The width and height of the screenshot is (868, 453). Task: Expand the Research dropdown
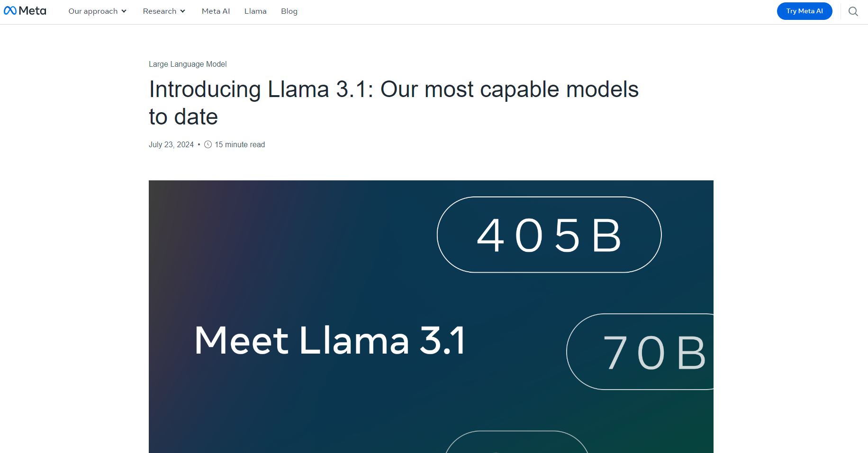(x=160, y=11)
